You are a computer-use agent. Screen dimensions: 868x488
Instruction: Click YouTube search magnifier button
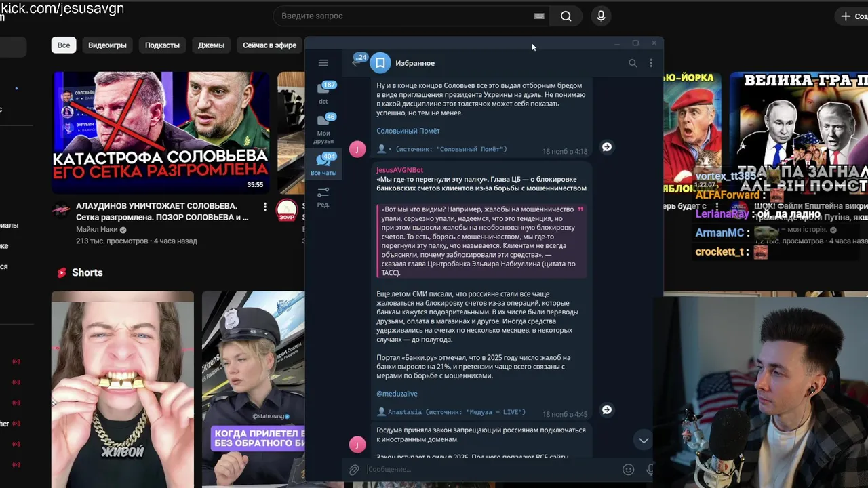[566, 16]
